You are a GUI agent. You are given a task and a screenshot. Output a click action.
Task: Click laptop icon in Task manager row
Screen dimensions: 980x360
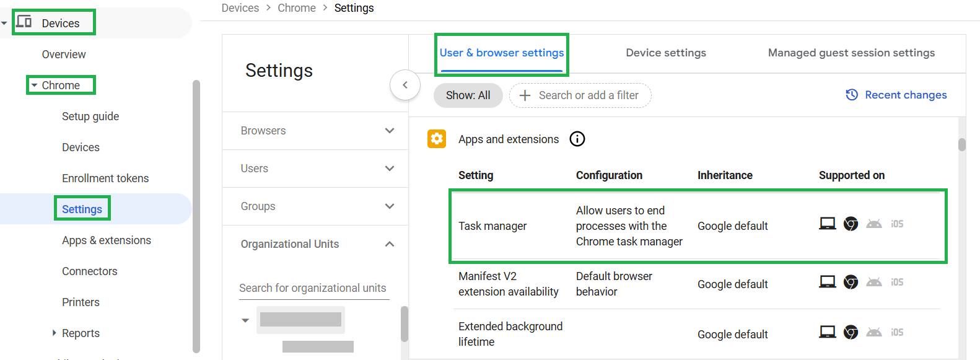(x=828, y=224)
